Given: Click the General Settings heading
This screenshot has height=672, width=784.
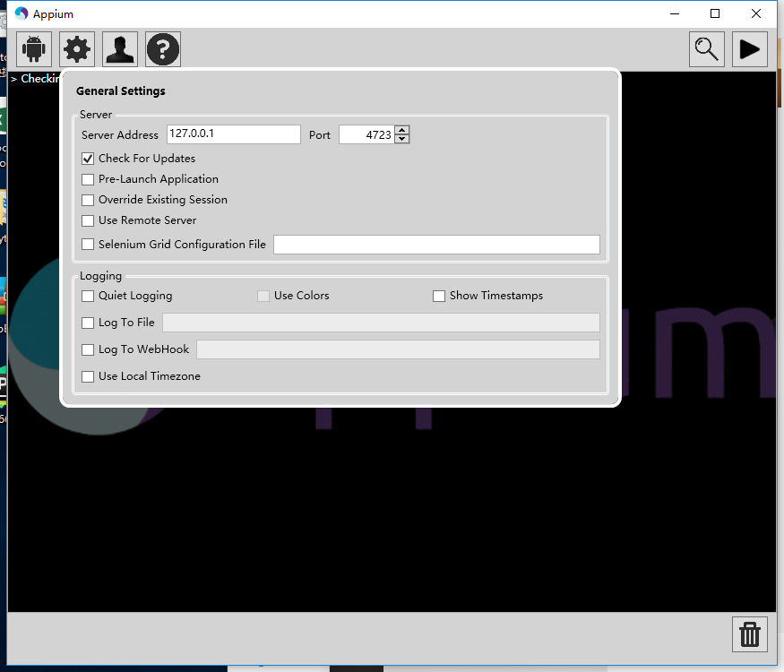Looking at the screenshot, I should click(120, 91).
